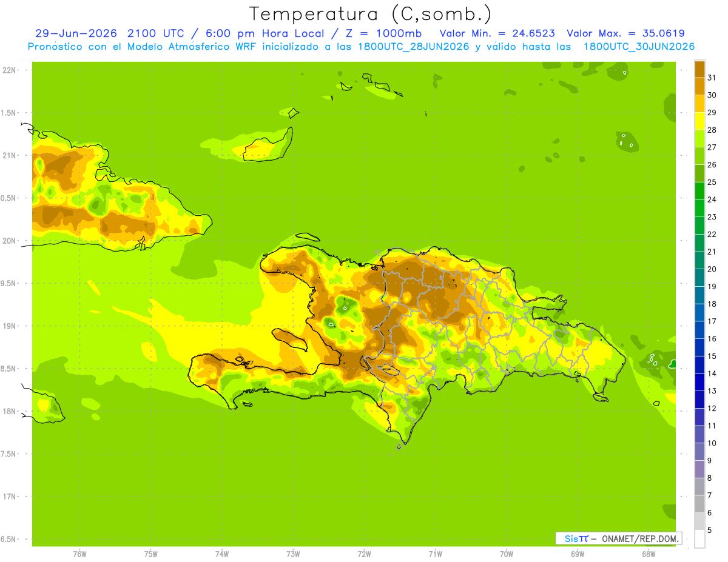Click the legend value "17"
This screenshot has height=562, width=728.
[712, 321]
